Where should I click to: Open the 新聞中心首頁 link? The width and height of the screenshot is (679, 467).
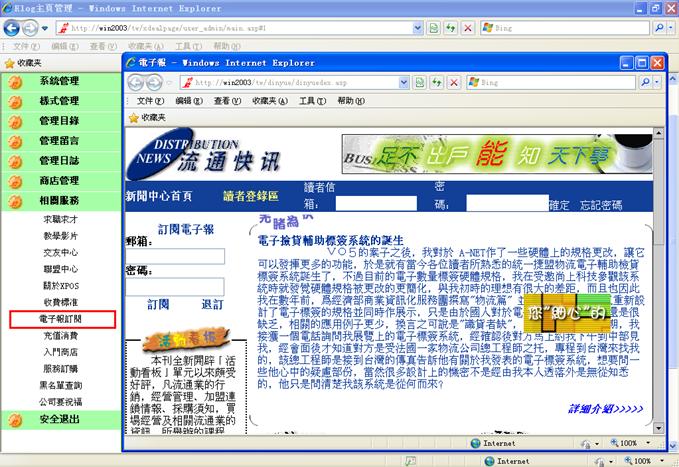158,197
